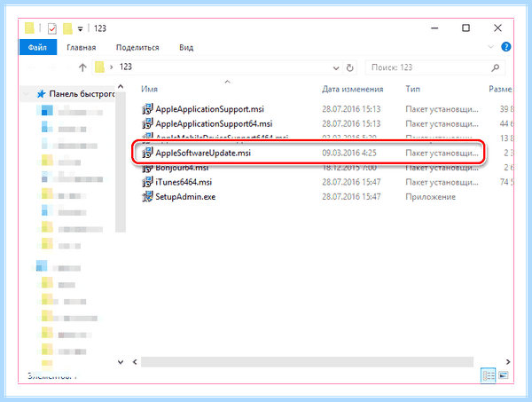Click the folder icon in title bar
This screenshot has height=402, width=532.
tap(29, 28)
